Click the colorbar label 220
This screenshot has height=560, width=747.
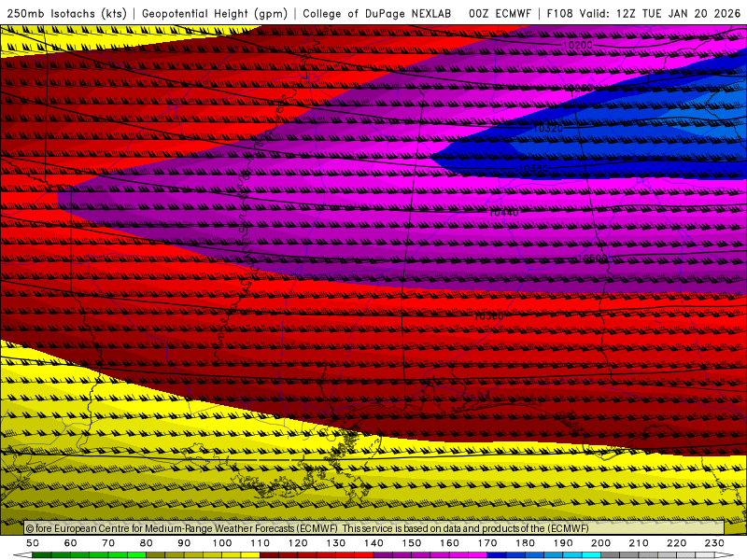coord(676,543)
